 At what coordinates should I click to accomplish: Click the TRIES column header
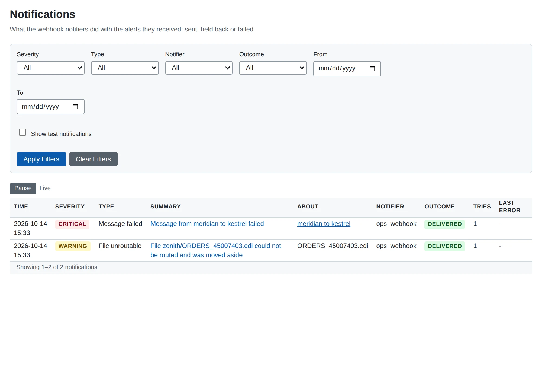(482, 207)
